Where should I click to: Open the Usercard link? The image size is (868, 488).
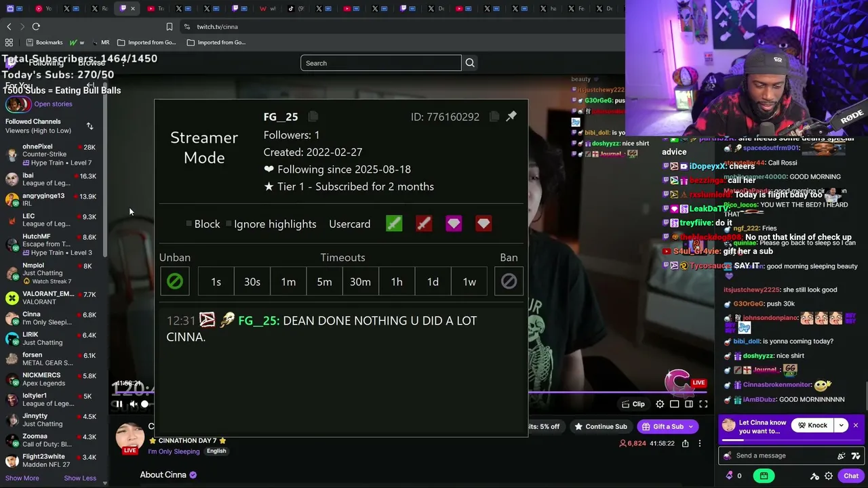[350, 224]
